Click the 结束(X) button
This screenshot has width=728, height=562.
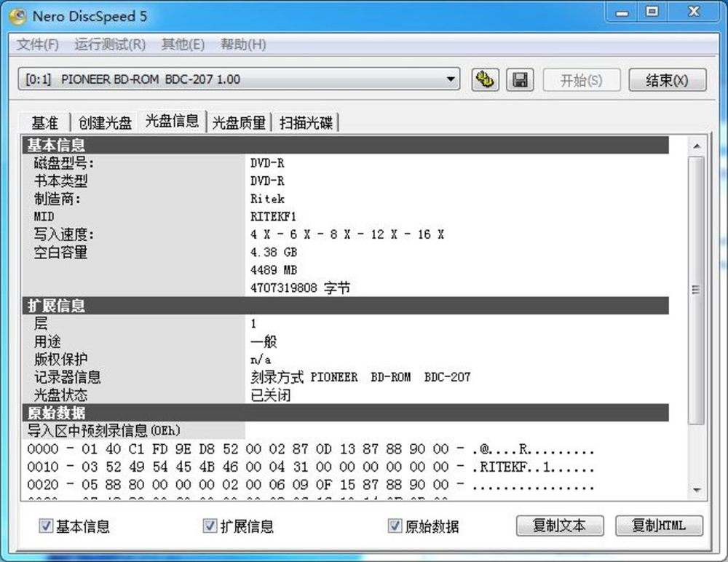pyautogui.click(x=667, y=80)
